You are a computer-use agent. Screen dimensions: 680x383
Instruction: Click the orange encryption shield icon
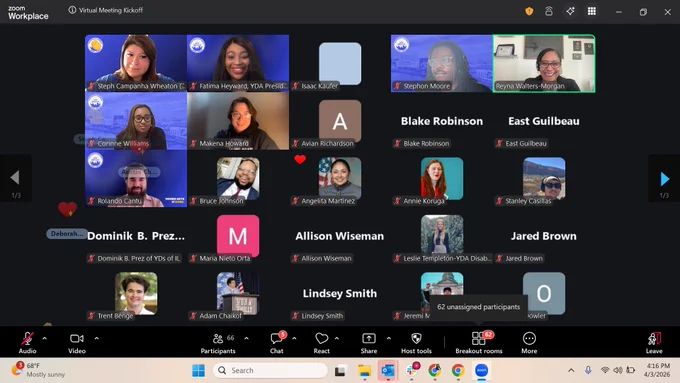(529, 11)
